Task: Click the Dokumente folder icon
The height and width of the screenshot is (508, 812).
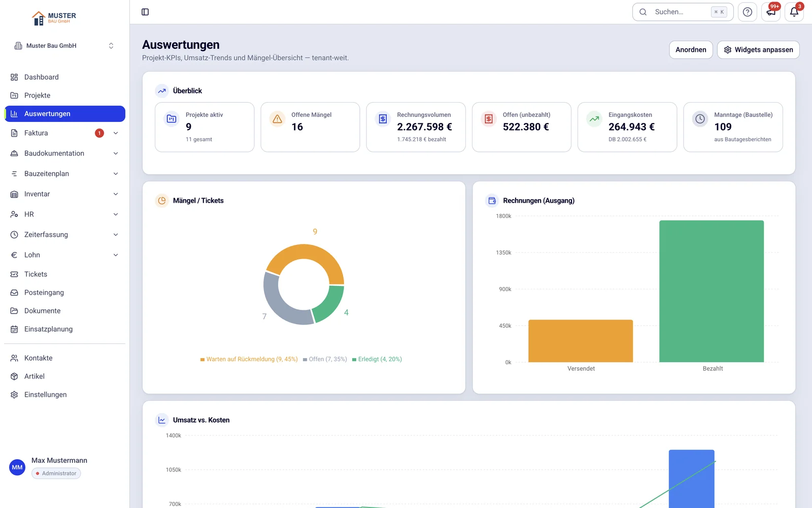Action: [14, 311]
